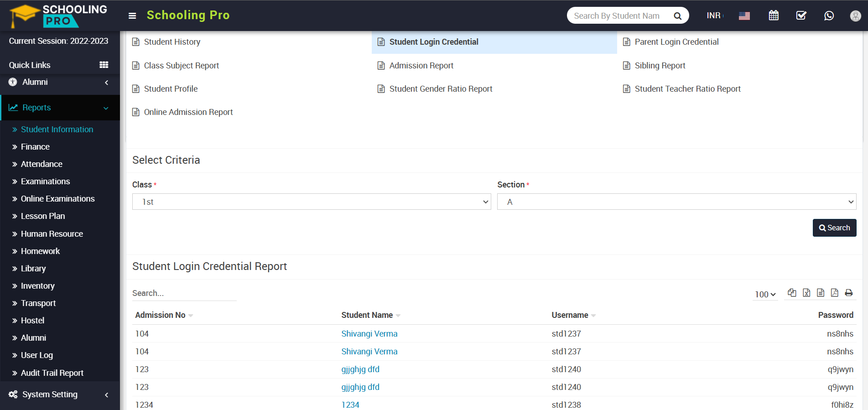
Task: Select Homework reports submenu
Action: tap(40, 251)
